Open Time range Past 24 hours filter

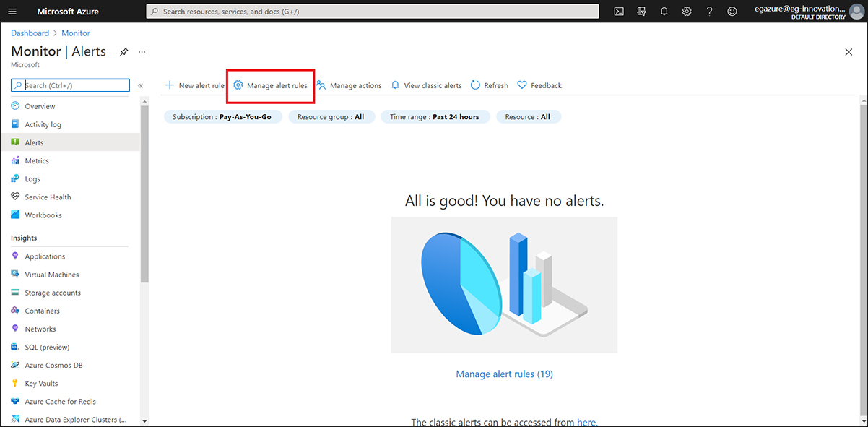coord(435,116)
